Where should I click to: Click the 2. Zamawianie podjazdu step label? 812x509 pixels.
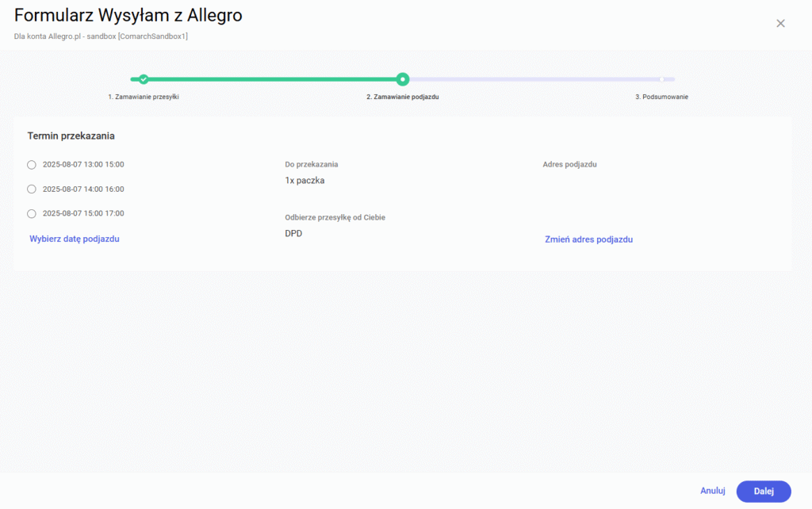point(402,97)
